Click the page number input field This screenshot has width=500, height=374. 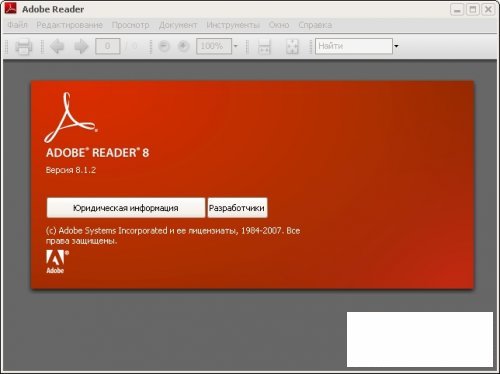tap(108, 46)
